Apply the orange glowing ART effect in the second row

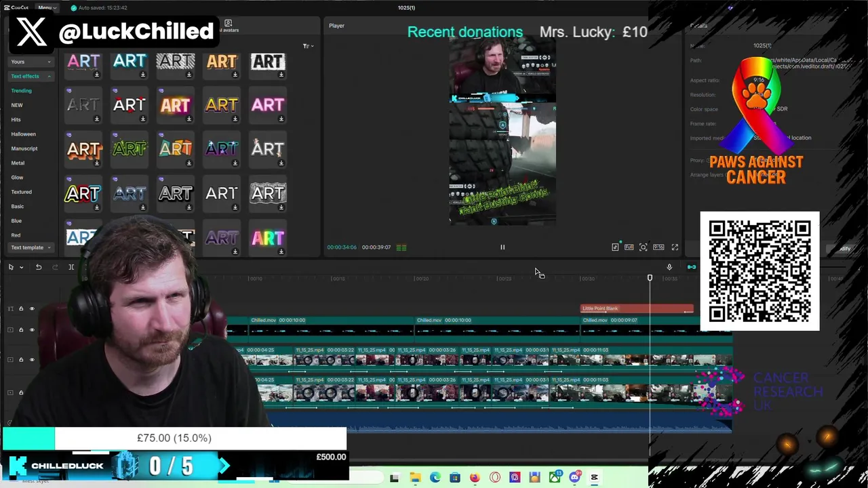[x=175, y=105]
